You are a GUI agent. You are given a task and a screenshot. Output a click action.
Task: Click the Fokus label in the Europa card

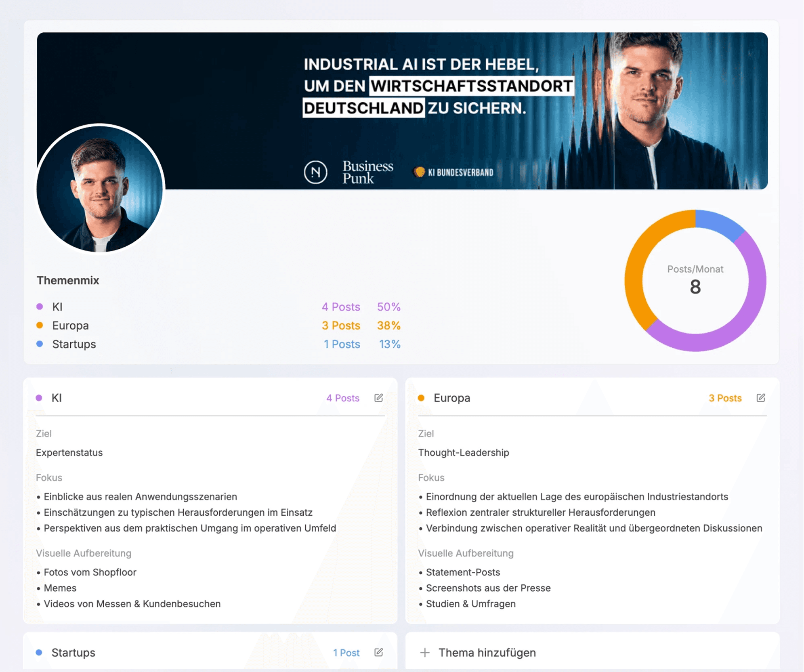(x=431, y=477)
